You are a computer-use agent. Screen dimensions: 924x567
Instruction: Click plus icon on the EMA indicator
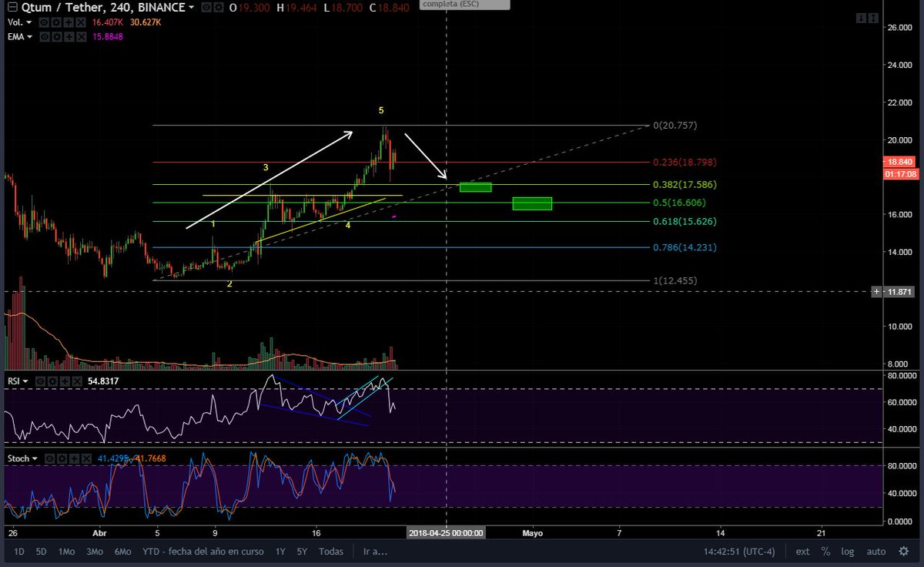(69, 36)
